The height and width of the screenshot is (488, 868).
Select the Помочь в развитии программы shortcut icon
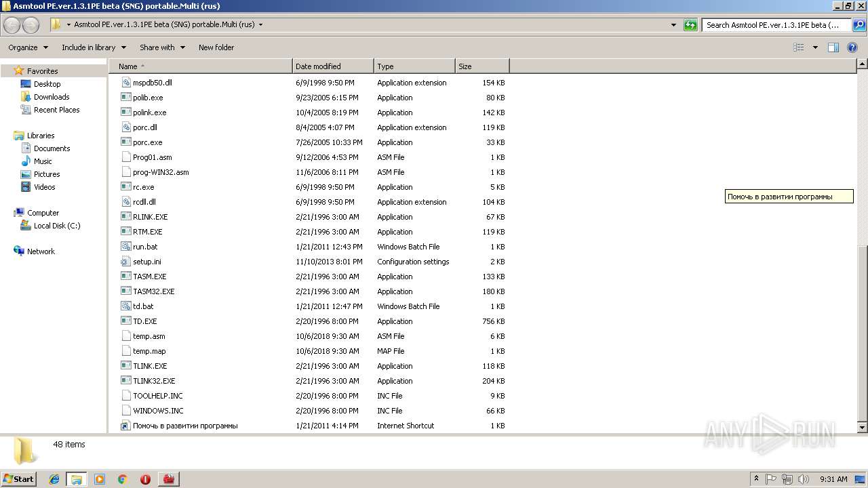tap(125, 426)
